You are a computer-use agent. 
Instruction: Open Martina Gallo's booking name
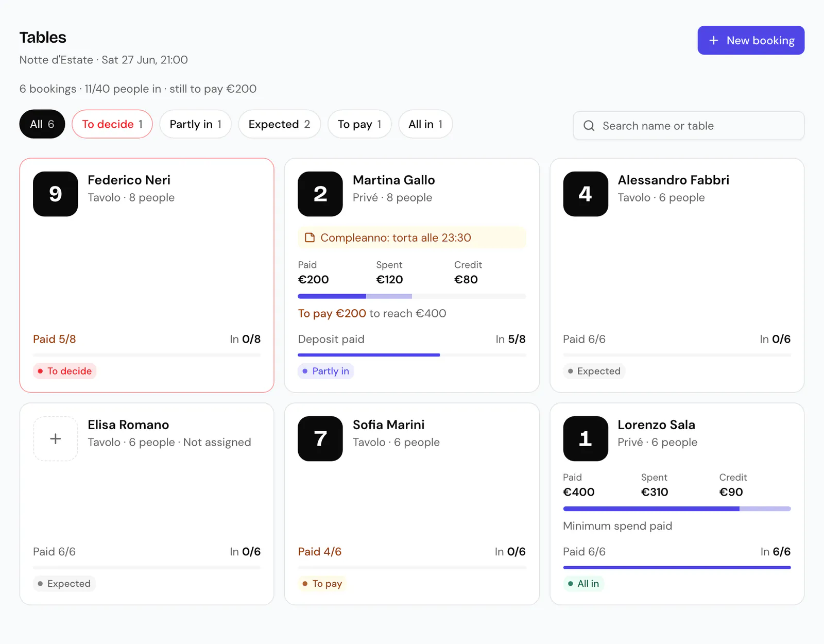coord(393,180)
